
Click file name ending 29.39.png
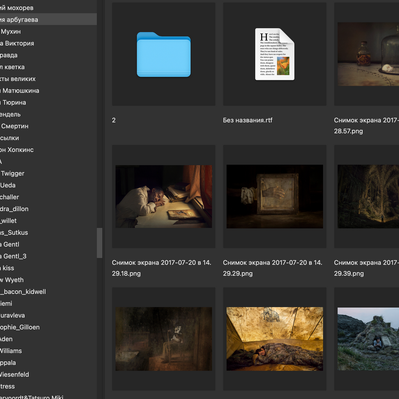click(x=366, y=268)
